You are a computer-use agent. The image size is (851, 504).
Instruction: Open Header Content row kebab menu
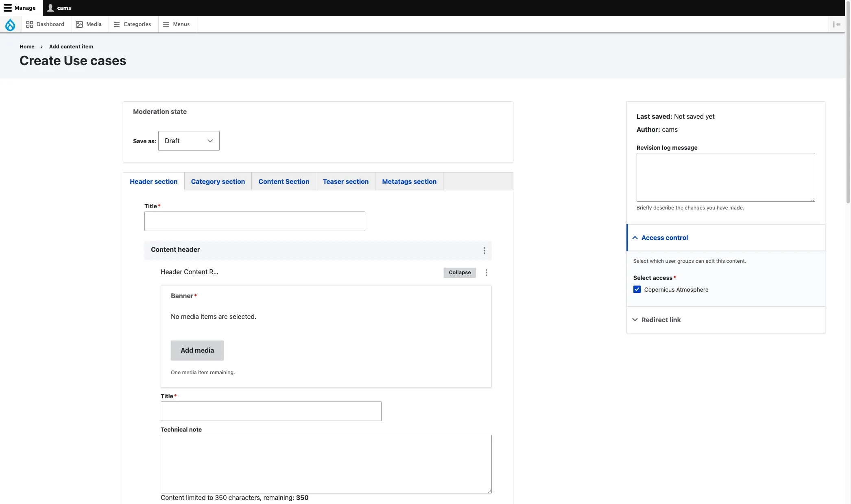(486, 273)
